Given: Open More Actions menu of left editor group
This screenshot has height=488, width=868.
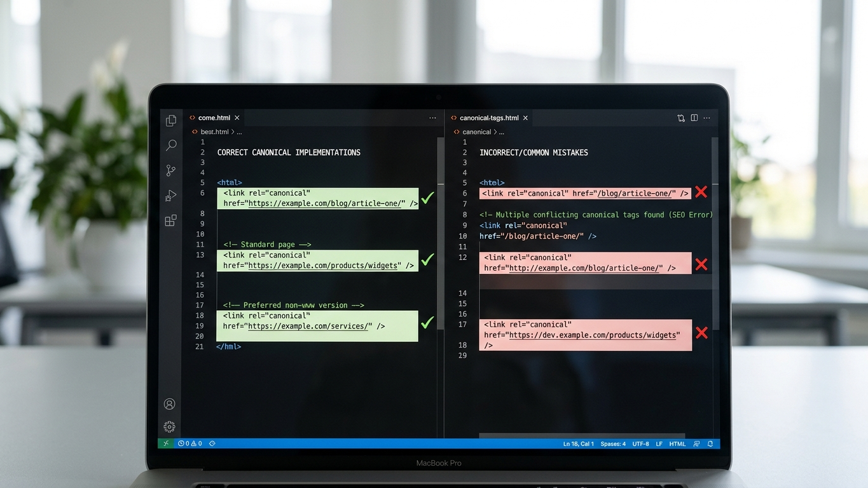Looking at the screenshot, I should click(433, 118).
